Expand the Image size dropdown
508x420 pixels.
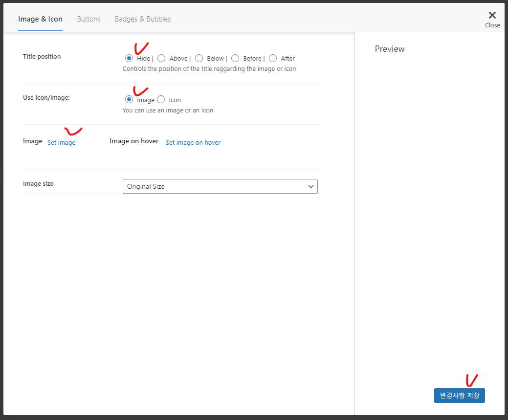tap(221, 186)
